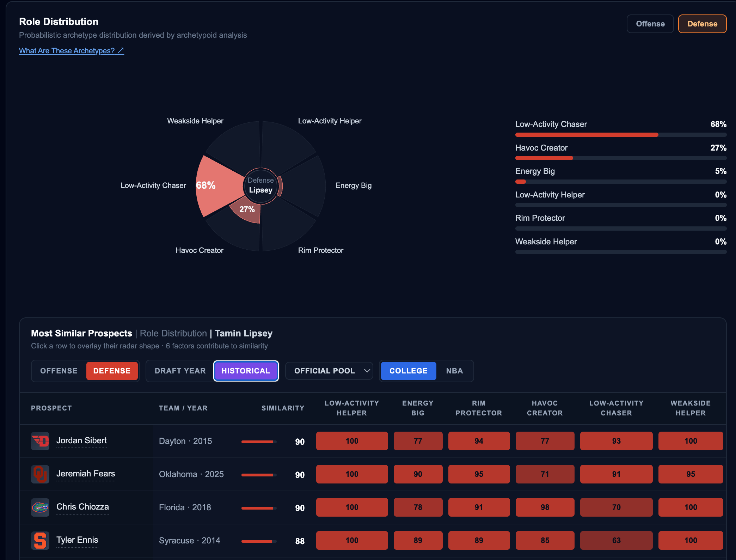Select the Chris Chiozza table row
The image size is (736, 560).
(373, 507)
